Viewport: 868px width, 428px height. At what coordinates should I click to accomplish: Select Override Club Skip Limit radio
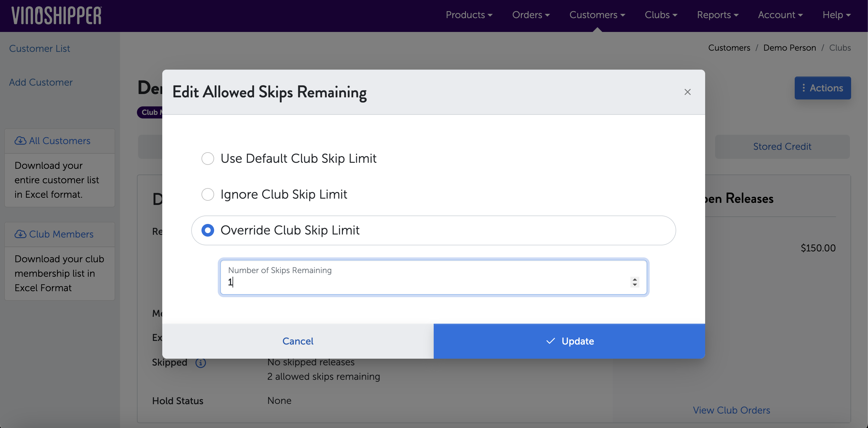207,230
